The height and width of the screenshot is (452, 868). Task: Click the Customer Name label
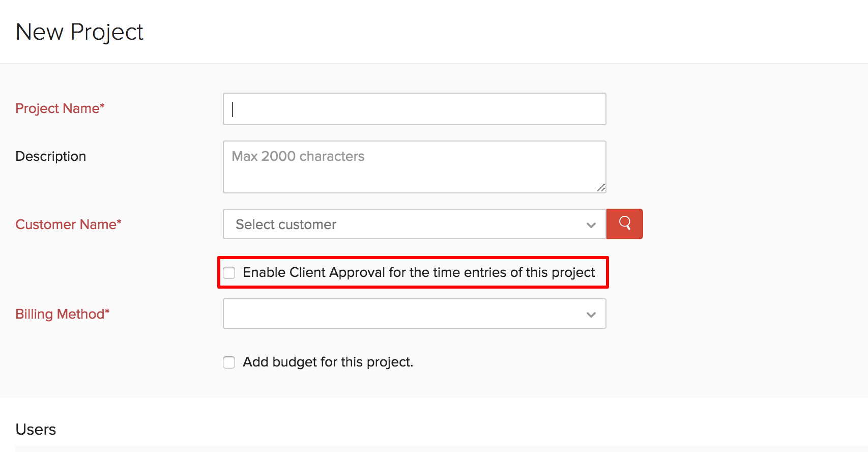[x=68, y=224]
